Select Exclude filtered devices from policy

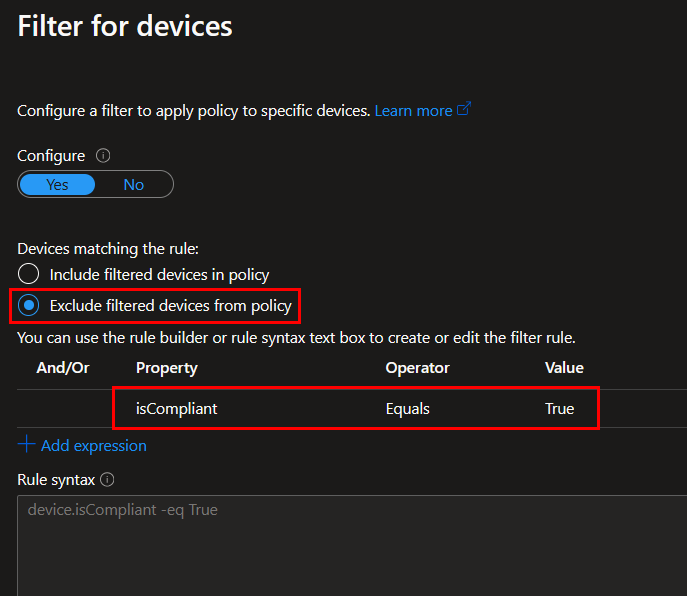tap(29, 305)
